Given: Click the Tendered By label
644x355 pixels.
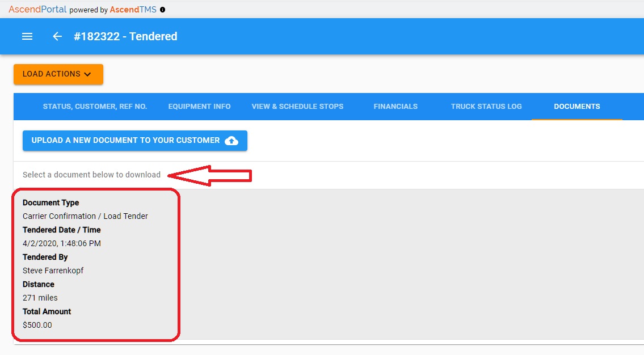Looking at the screenshot, I should pos(45,257).
